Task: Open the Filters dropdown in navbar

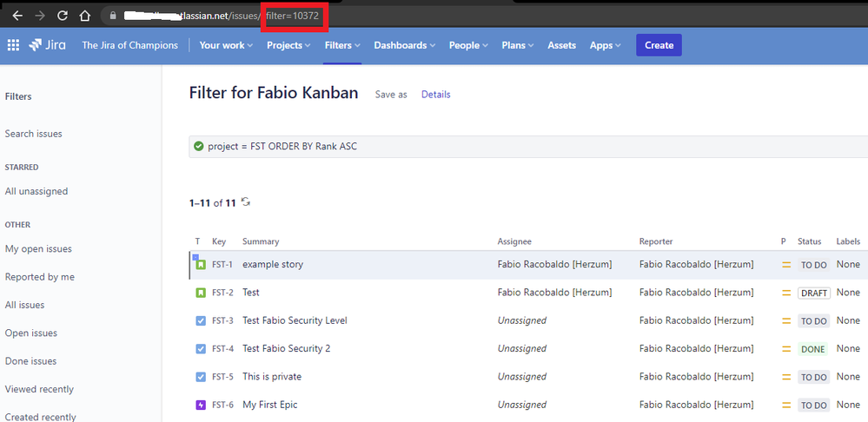Action: [x=342, y=45]
